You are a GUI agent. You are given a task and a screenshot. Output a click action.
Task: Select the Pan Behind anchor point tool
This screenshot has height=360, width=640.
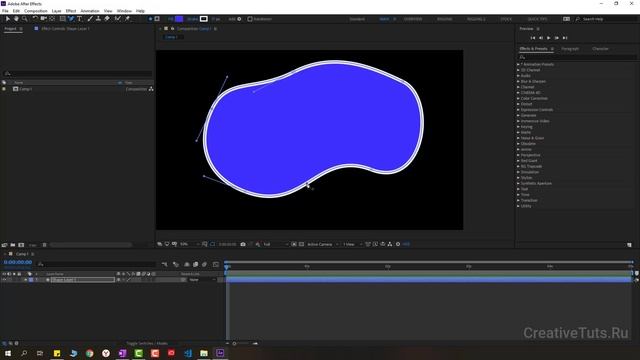click(52, 19)
